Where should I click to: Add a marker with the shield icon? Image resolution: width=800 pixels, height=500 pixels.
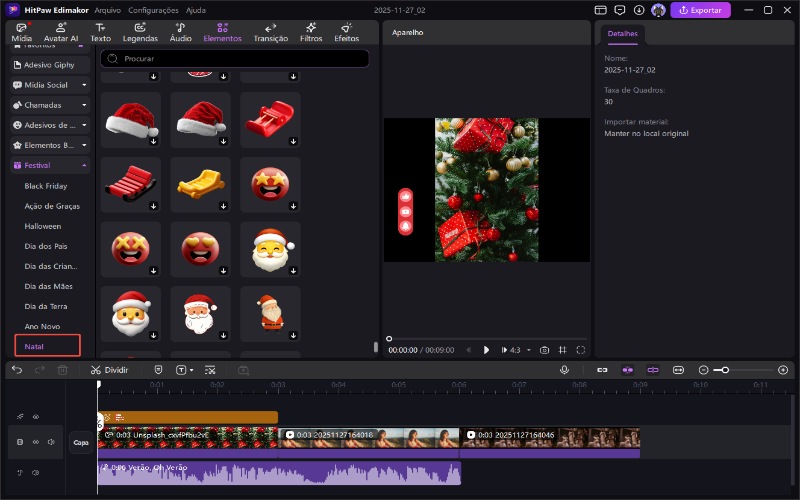click(x=158, y=370)
